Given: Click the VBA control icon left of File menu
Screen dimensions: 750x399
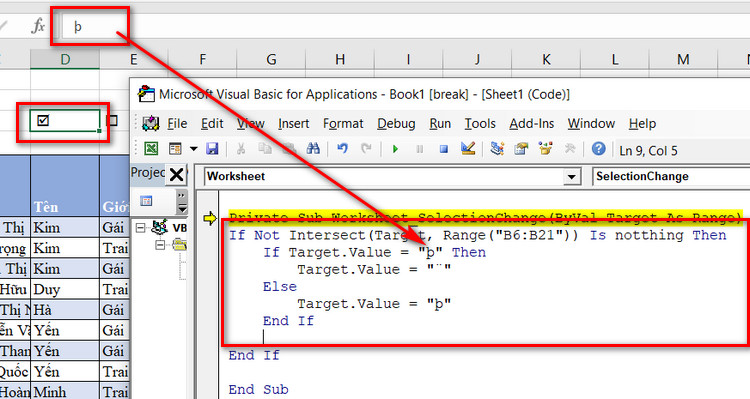Looking at the screenshot, I should click(150, 123).
